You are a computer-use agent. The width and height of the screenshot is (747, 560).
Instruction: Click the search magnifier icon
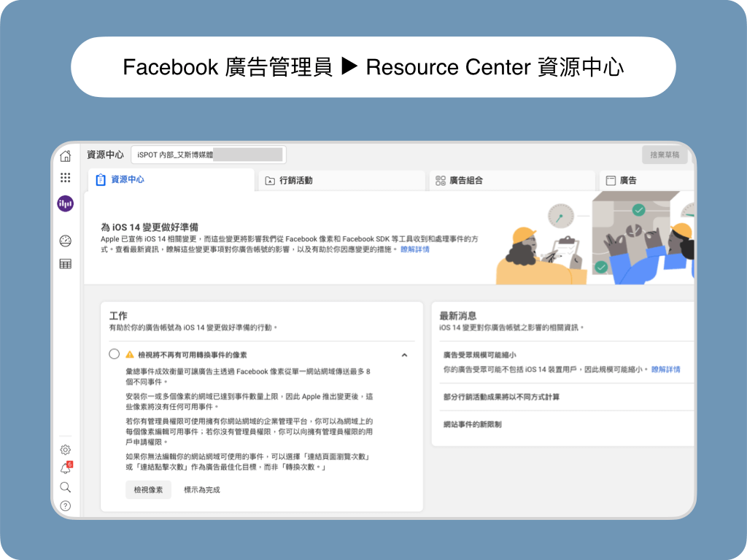[65, 487]
